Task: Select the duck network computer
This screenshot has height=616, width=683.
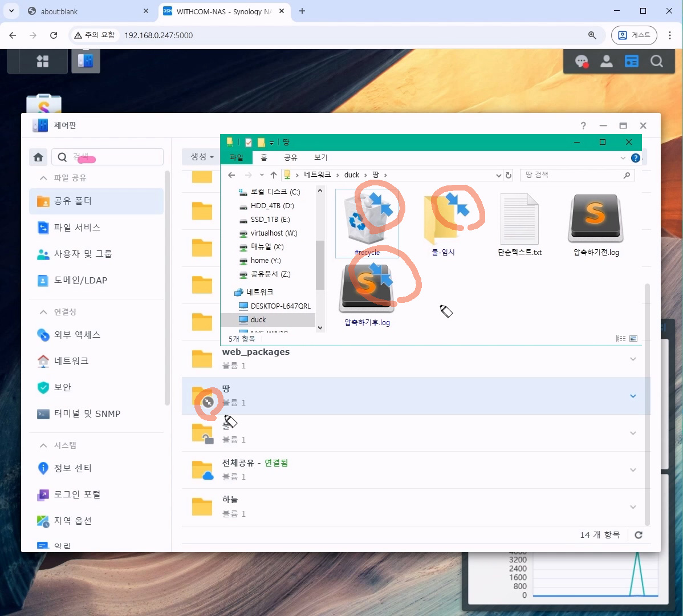Action: [x=258, y=320]
